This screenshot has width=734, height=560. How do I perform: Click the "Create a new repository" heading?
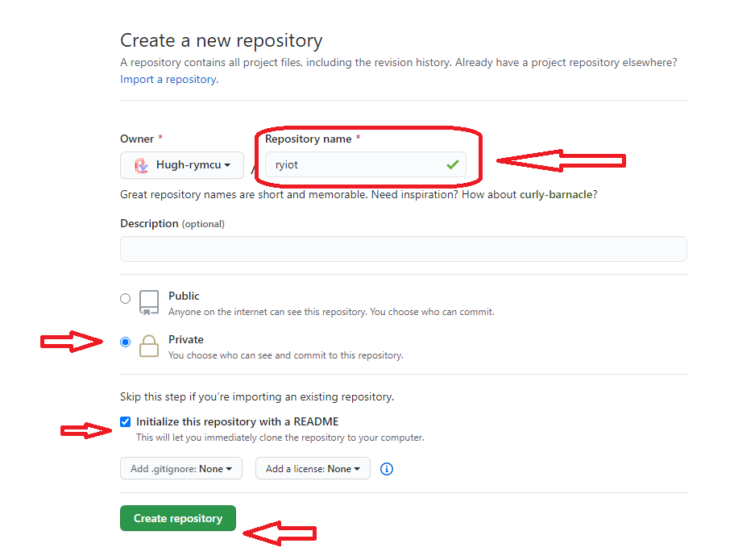(221, 40)
